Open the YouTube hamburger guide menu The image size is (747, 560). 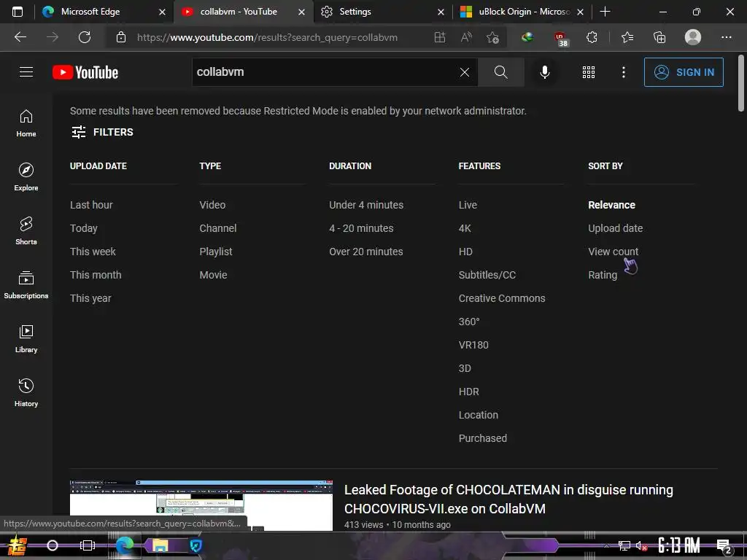26,72
